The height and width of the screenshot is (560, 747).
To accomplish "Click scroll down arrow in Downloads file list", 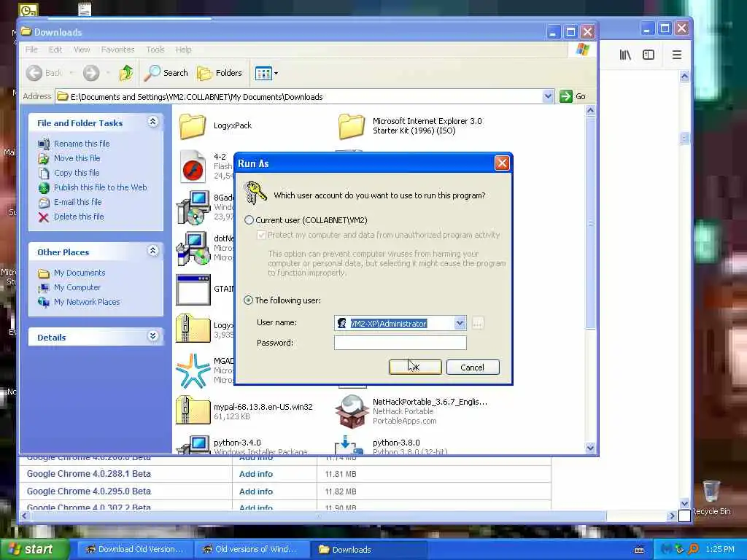I will pos(591,448).
